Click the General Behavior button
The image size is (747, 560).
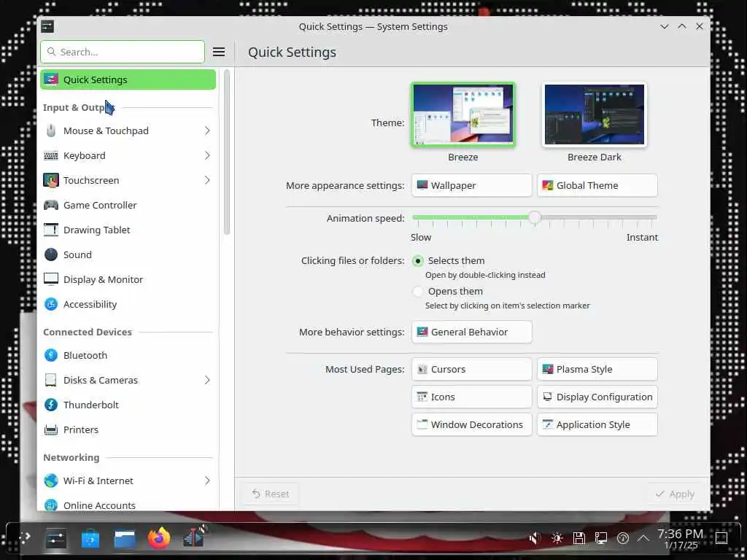click(472, 332)
